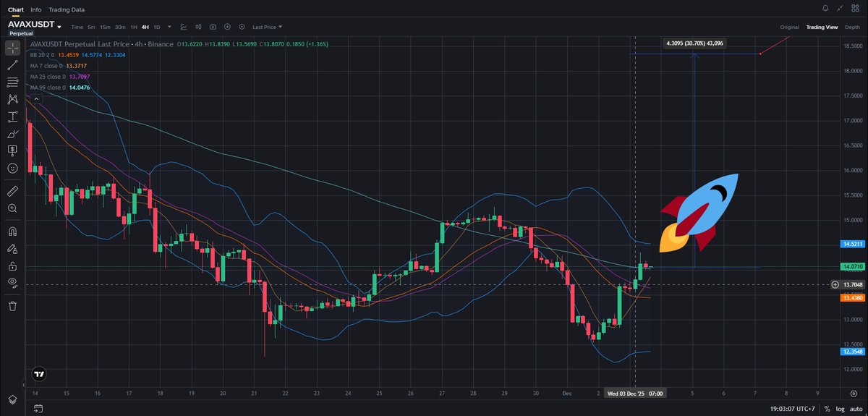Image resolution: width=868 pixels, height=416 pixels.
Task: Toggle stay in drawing mode
Action: (x=12, y=249)
